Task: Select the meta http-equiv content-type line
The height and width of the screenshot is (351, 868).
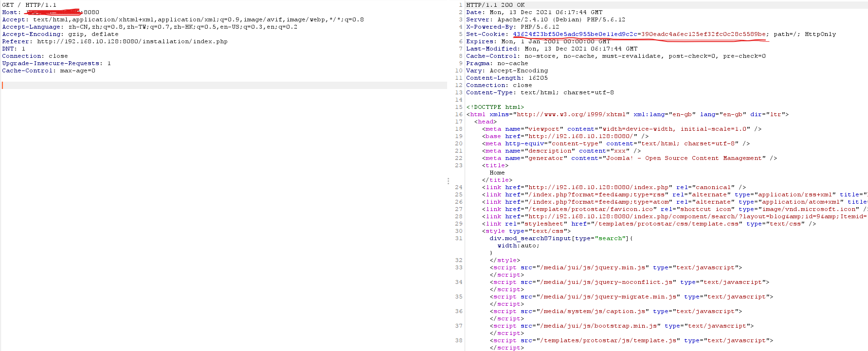Action: [616, 143]
